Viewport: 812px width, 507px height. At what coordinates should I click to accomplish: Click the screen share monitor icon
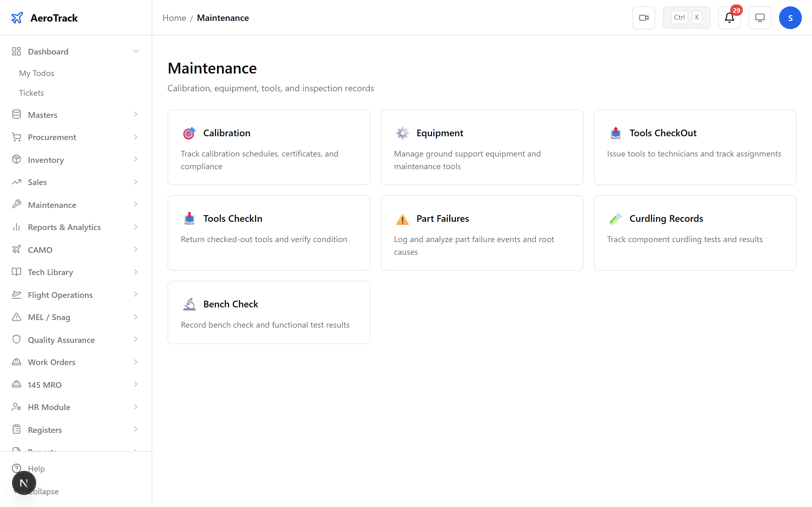(760, 17)
